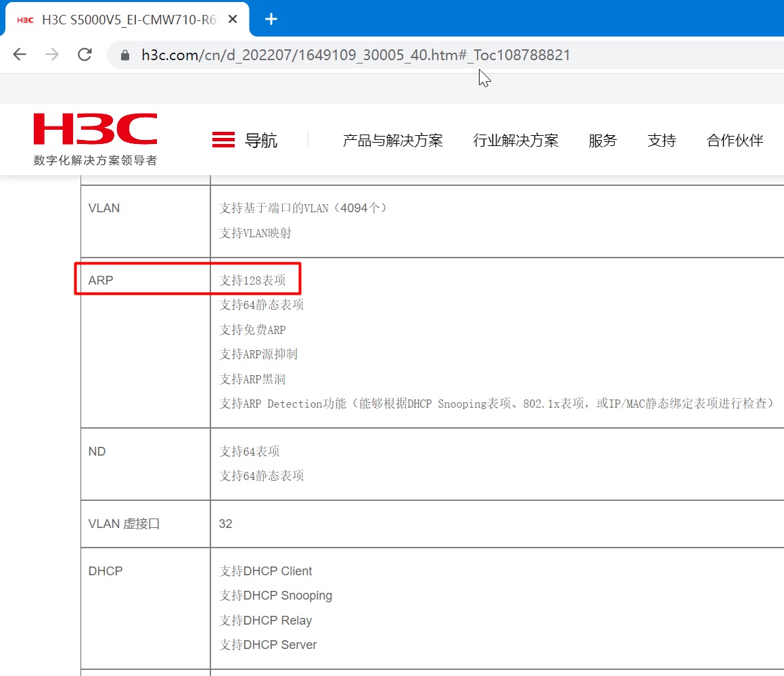Click the slogan 数字化解决方案领导者
784x676 pixels.
95,160
